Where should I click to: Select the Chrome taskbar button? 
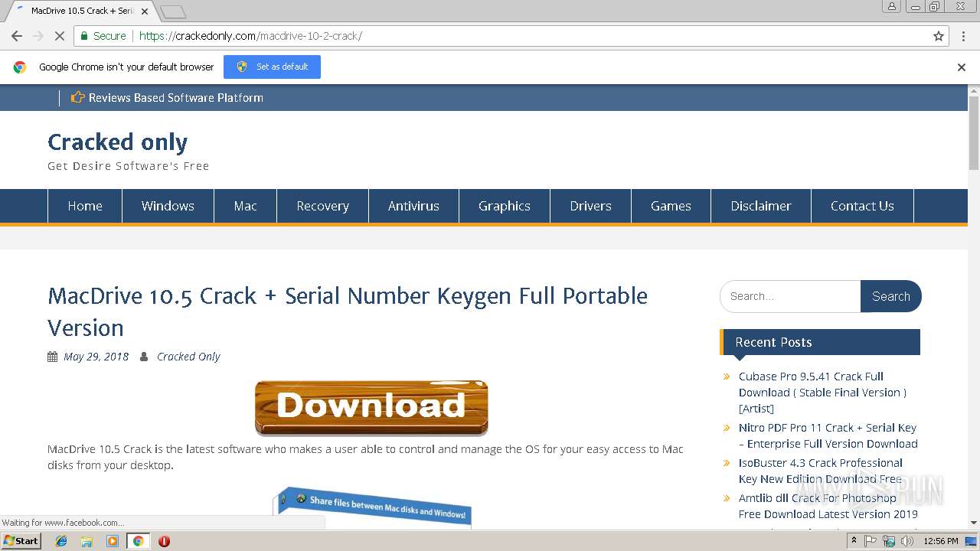pos(138,541)
